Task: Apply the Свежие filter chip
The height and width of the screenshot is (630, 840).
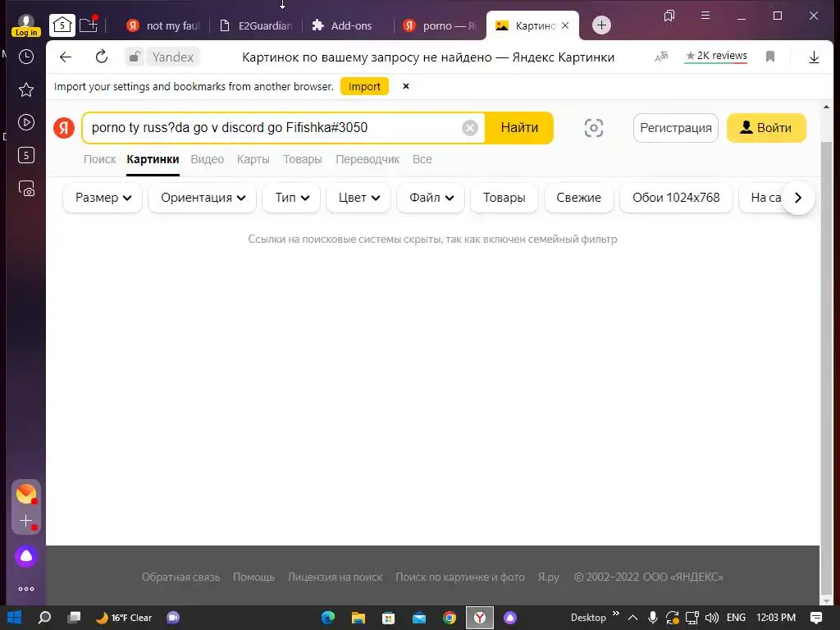Action: click(x=578, y=198)
